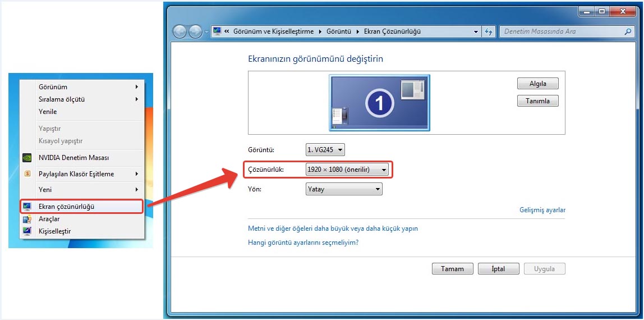Focus the Denetim Masasında Ara search field
644x320 pixels.
[561, 32]
